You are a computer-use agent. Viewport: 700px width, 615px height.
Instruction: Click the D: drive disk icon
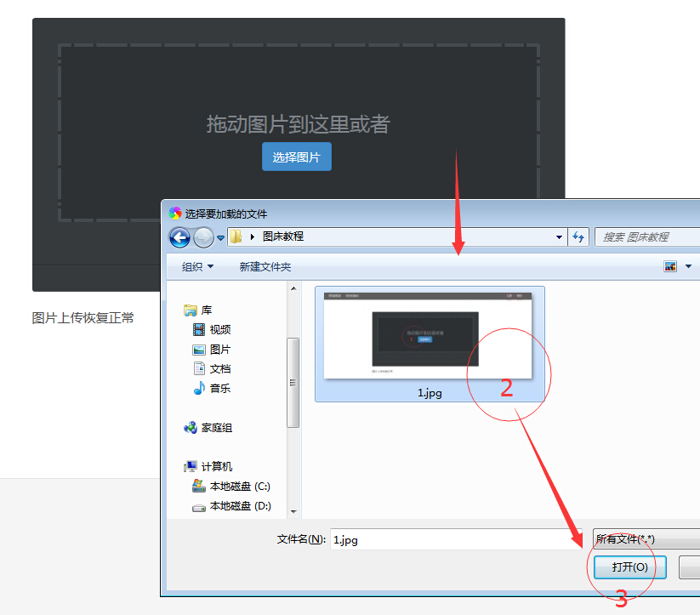click(199, 508)
